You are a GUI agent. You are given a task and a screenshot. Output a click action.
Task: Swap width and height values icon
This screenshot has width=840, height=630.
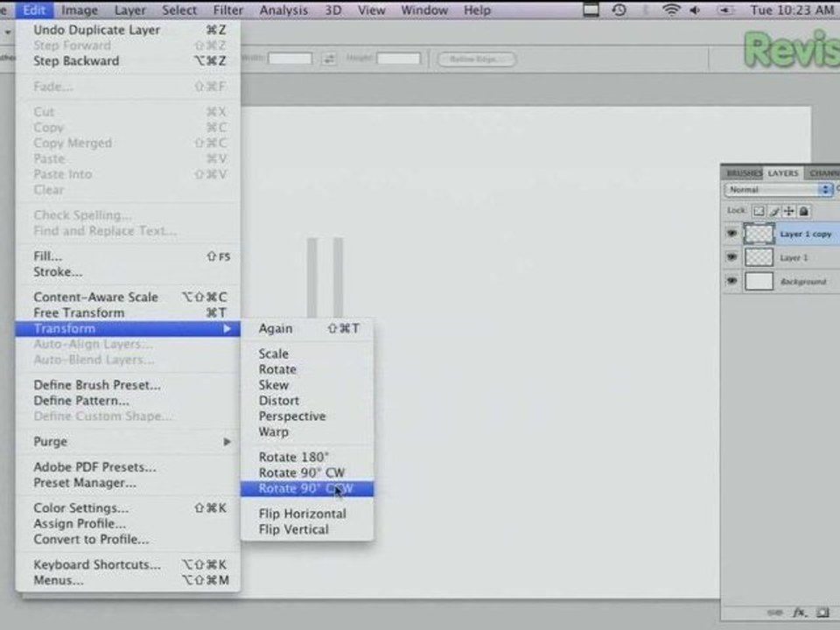pos(329,59)
